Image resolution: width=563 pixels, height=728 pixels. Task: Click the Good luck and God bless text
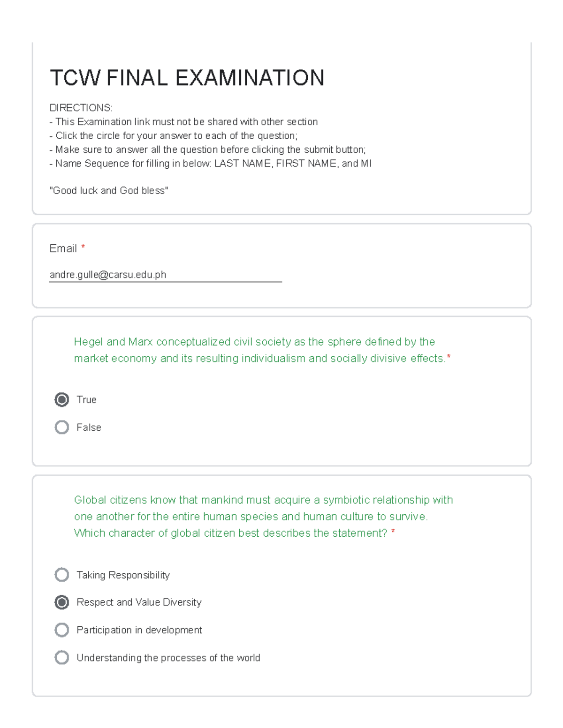[109, 190]
